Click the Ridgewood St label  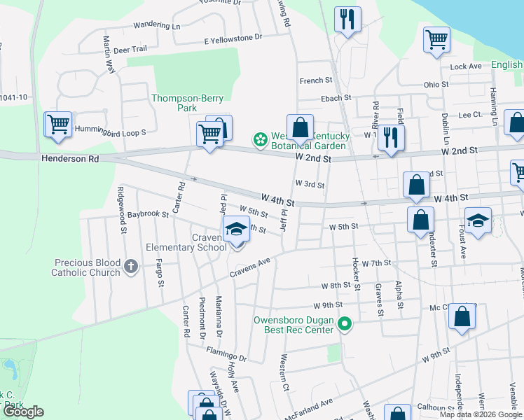(x=121, y=210)
